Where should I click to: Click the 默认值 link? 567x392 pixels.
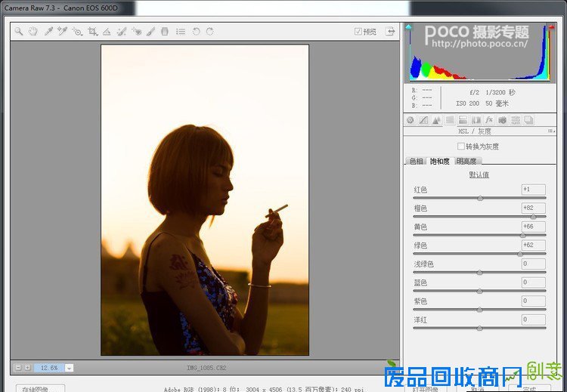pos(479,174)
